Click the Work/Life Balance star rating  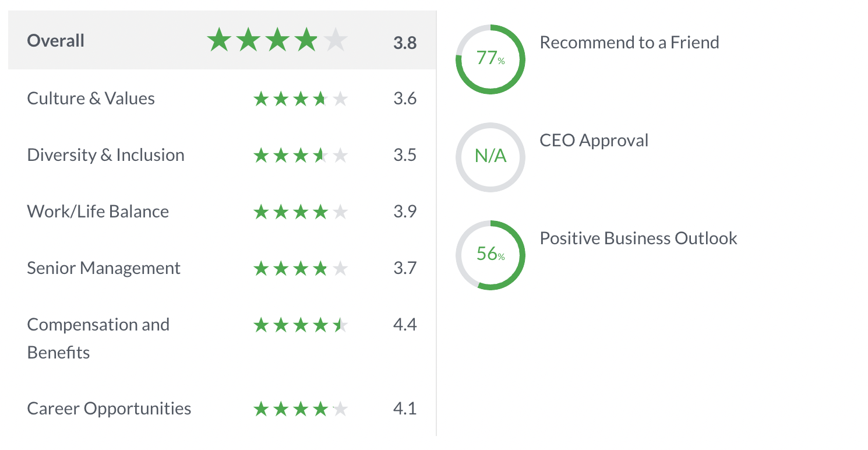[x=301, y=212]
